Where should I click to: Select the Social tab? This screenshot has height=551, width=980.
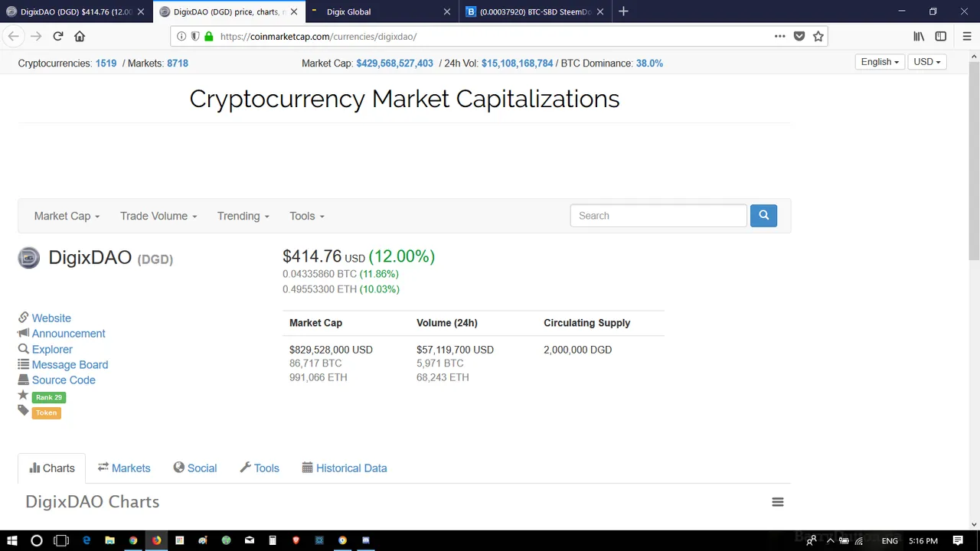click(195, 468)
